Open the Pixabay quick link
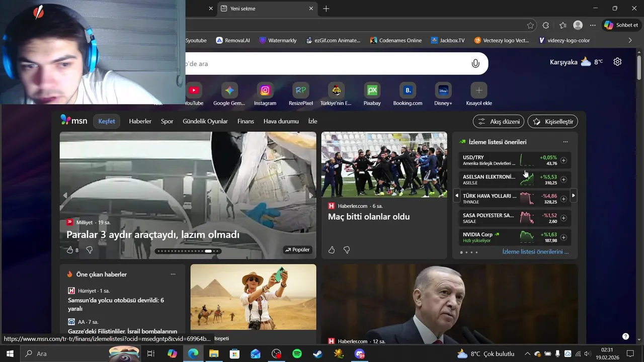This screenshot has width=644, height=362. coord(372,95)
